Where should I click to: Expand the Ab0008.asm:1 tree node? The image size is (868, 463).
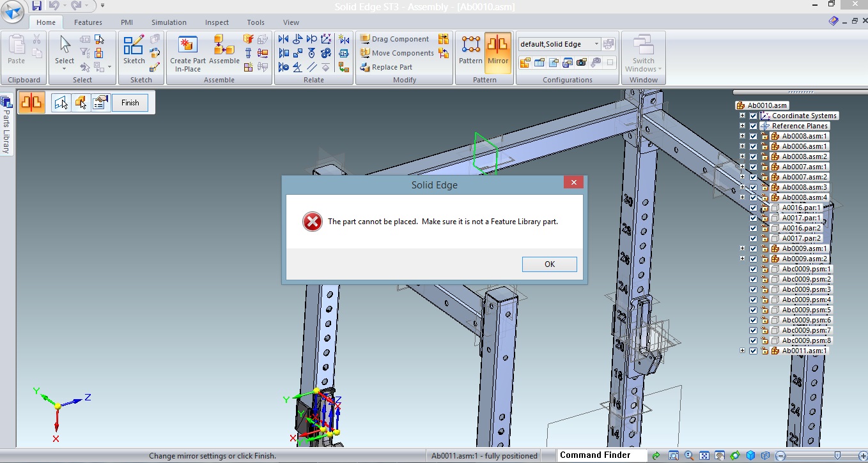tap(742, 136)
